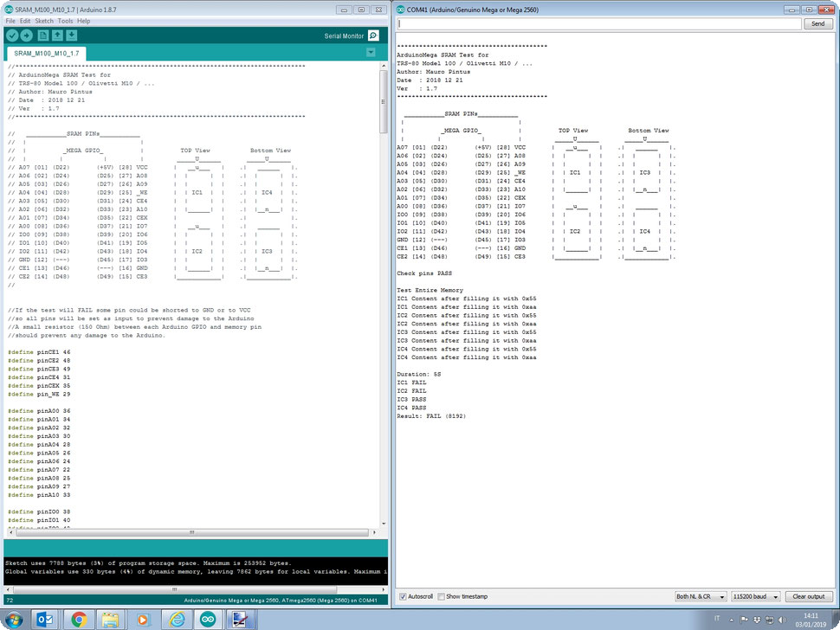
Task: Open the 115200 baud rate dropdown
Action: coord(755,596)
